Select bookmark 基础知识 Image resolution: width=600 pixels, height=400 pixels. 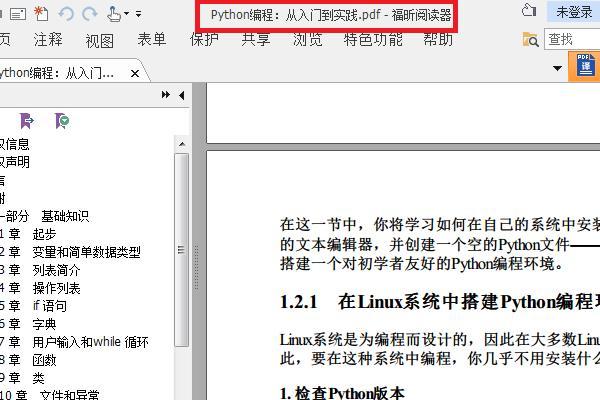click(65, 216)
